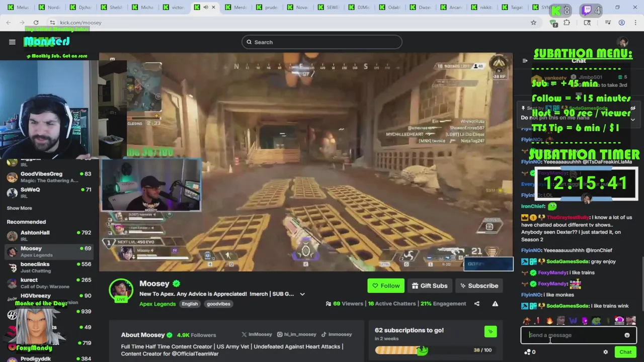Open the hamburger sidebar menu
The height and width of the screenshot is (362, 644).
click(x=12, y=42)
